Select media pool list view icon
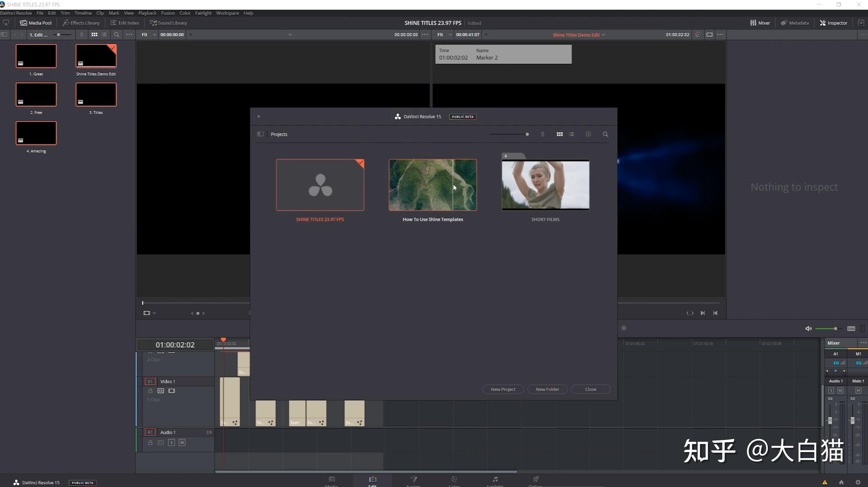Viewport: 868px width, 487px height. pos(104,34)
